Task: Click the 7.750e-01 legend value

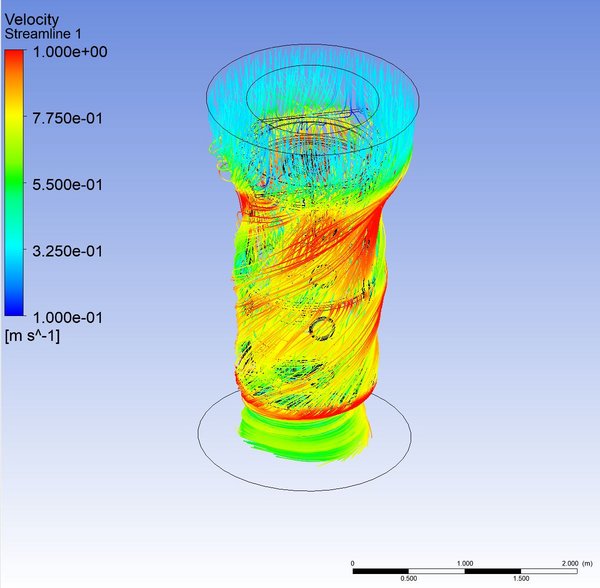Action: click(x=68, y=118)
